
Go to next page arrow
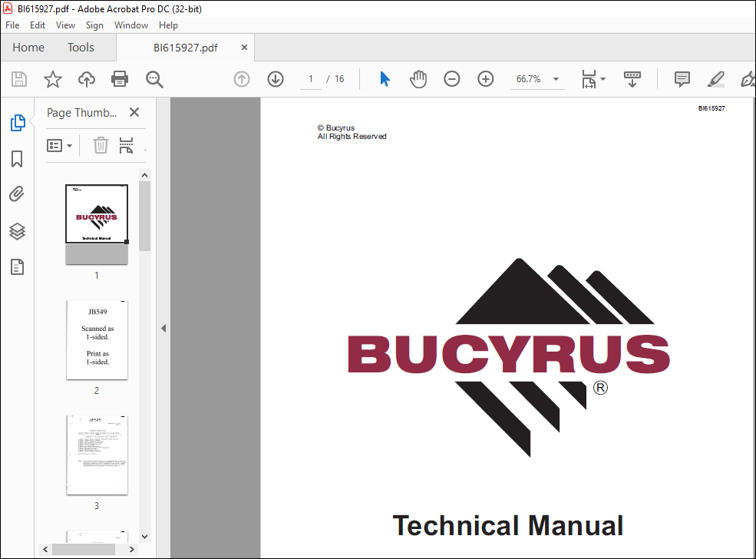coord(276,79)
